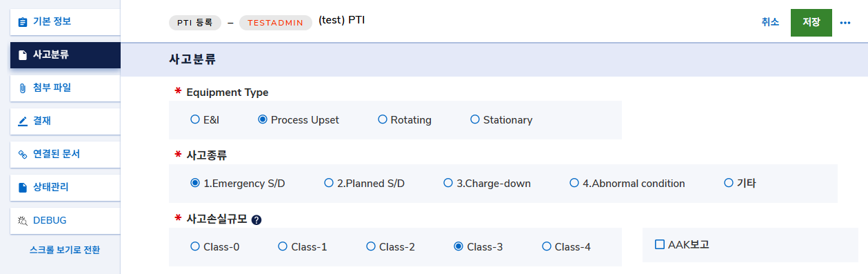Select 2.Planned S/D radio option
The width and height of the screenshot is (868, 274).
click(x=329, y=183)
